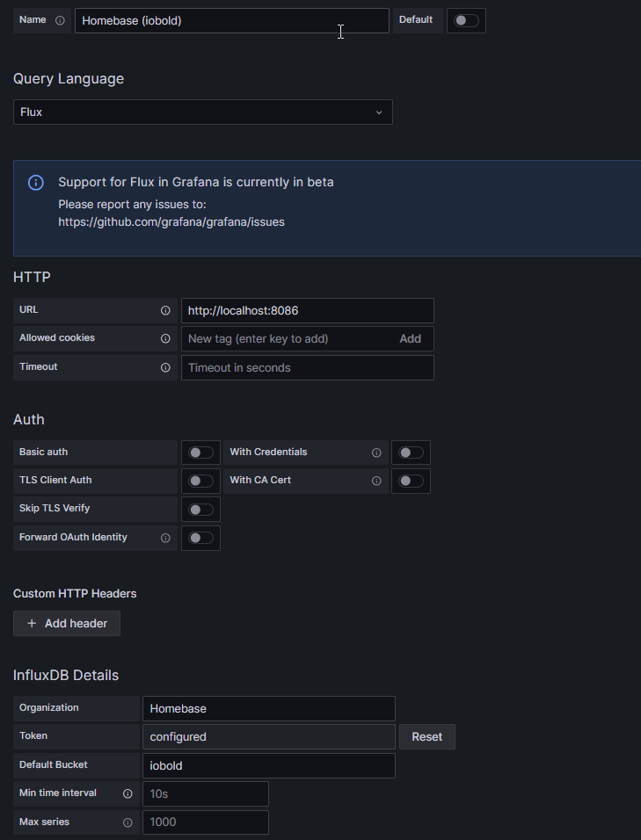Click the Timeout info icon

tap(165, 367)
